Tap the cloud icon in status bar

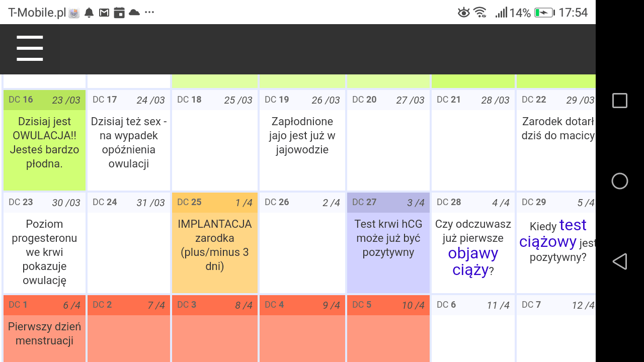(x=134, y=13)
